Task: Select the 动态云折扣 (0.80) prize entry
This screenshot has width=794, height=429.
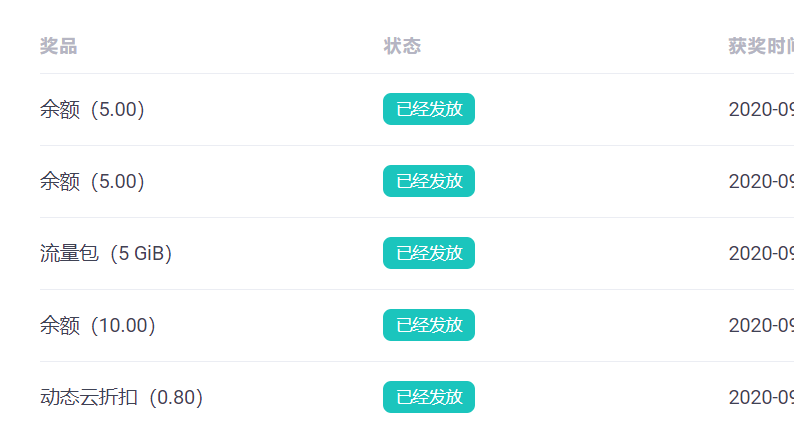Action: coord(122,397)
